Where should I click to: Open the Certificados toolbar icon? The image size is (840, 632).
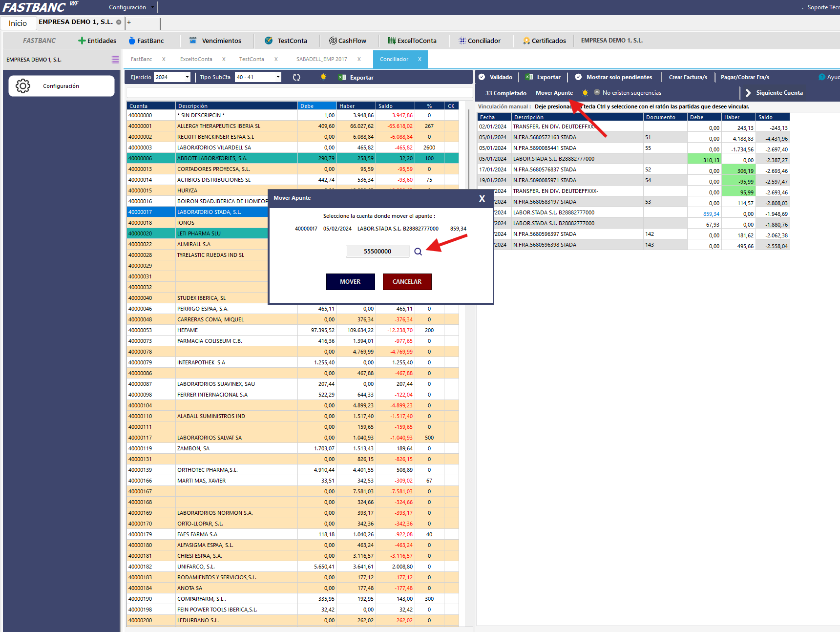[x=526, y=41]
